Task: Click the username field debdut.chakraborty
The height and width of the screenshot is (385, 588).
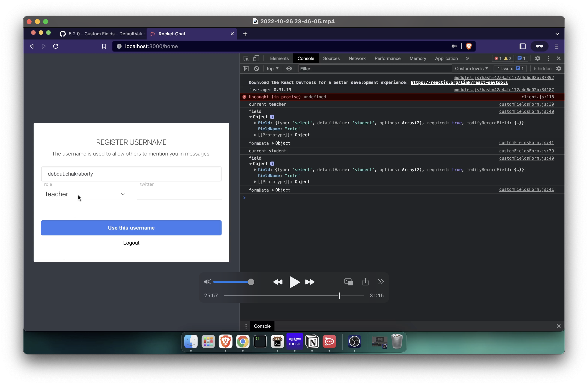Action: click(x=131, y=174)
